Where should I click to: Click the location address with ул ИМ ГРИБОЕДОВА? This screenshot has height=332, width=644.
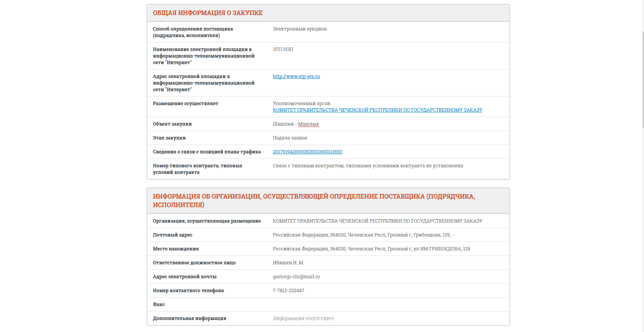pyautogui.click(x=371, y=249)
